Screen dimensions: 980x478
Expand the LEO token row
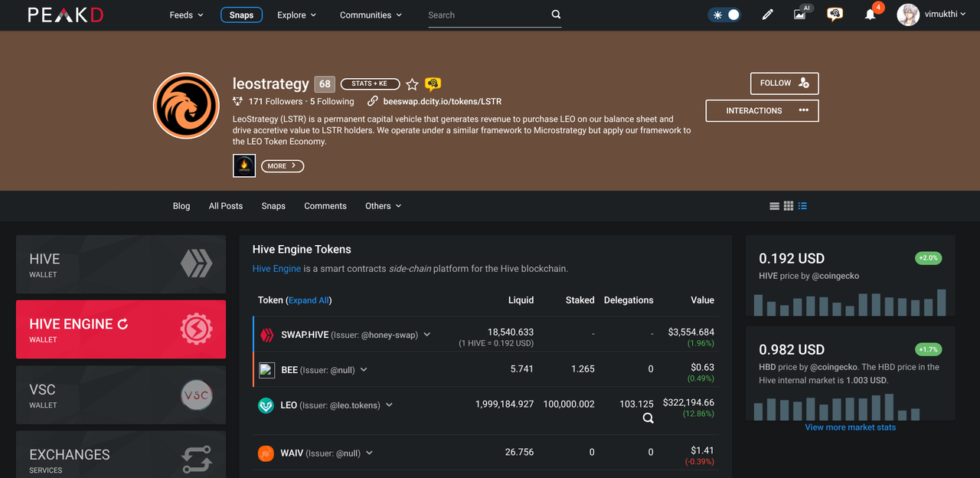tap(389, 404)
